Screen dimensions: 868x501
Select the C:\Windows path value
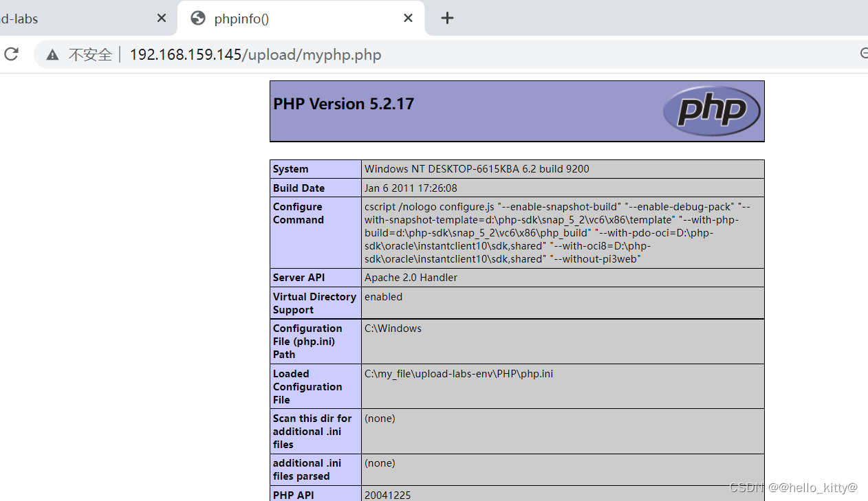tap(393, 329)
